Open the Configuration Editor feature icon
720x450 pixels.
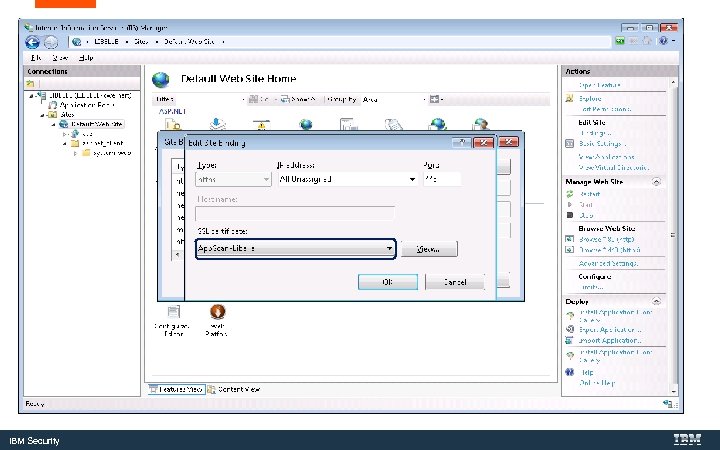click(x=173, y=312)
